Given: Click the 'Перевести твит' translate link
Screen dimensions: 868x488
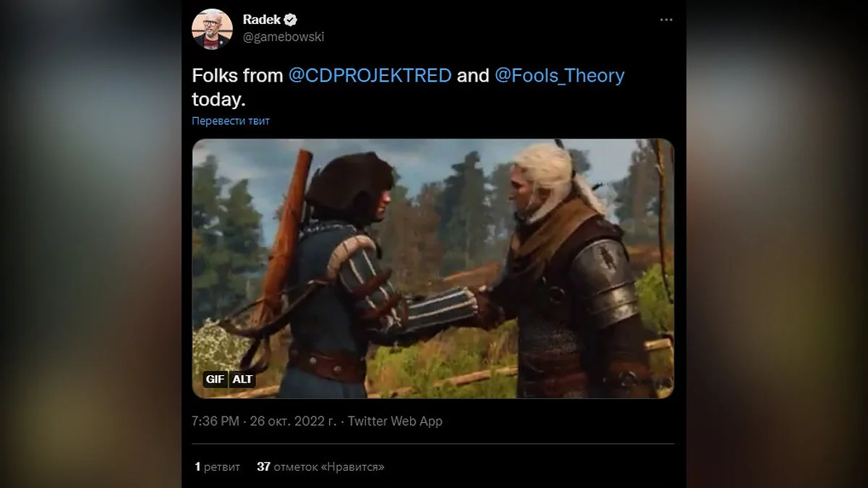Looking at the screenshot, I should [231, 121].
